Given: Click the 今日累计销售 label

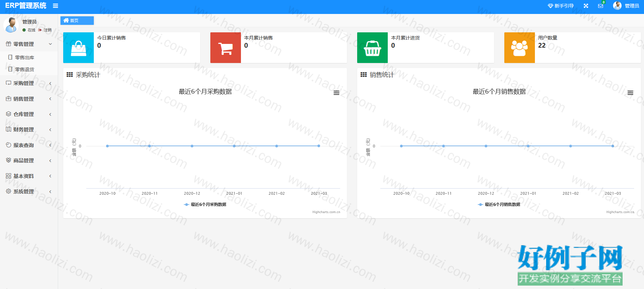Looking at the screenshot, I should 111,38.
